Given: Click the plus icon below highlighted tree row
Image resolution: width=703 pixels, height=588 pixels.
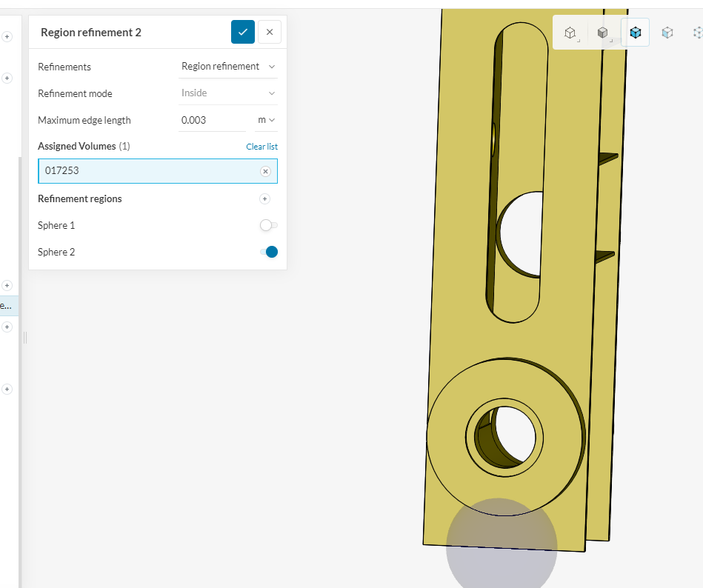Looking at the screenshot, I should [7, 327].
